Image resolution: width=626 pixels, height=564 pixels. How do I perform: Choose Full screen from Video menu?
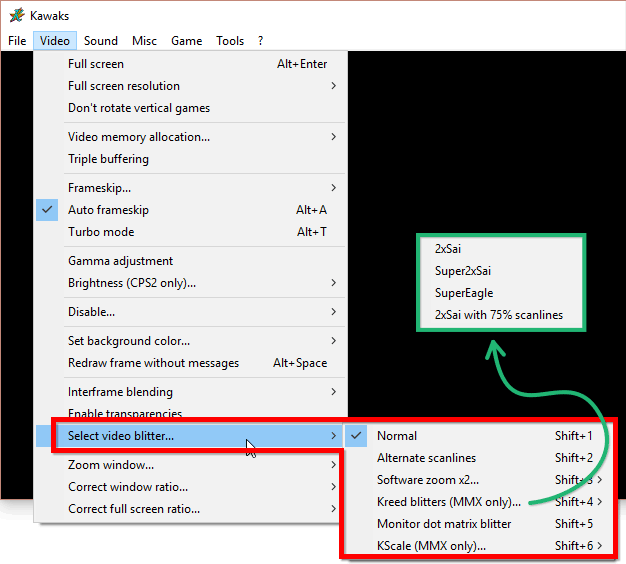[96, 64]
